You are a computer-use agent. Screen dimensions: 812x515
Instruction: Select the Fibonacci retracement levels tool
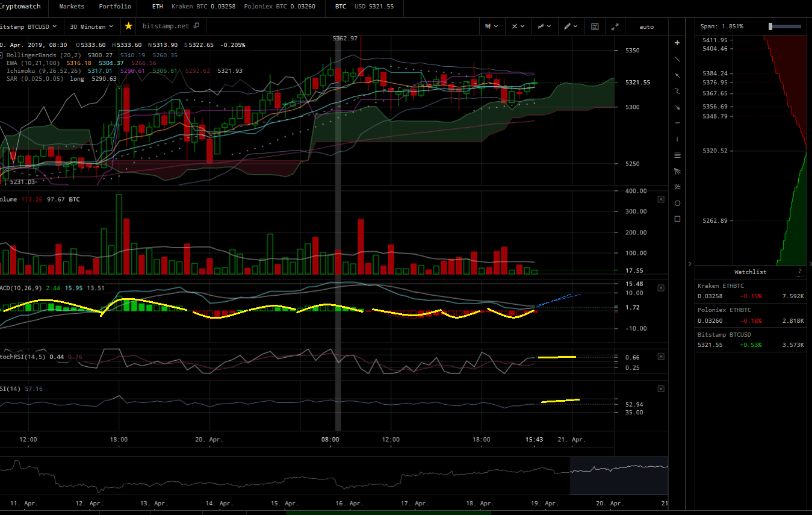[677, 155]
